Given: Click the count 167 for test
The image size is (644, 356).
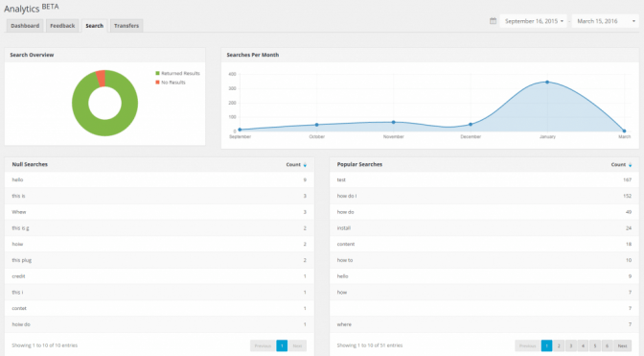Looking at the screenshot, I should tap(627, 180).
